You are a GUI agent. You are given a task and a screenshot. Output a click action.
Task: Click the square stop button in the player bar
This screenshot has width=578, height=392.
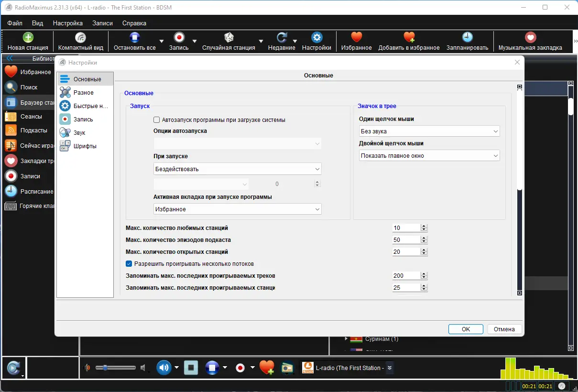point(191,368)
